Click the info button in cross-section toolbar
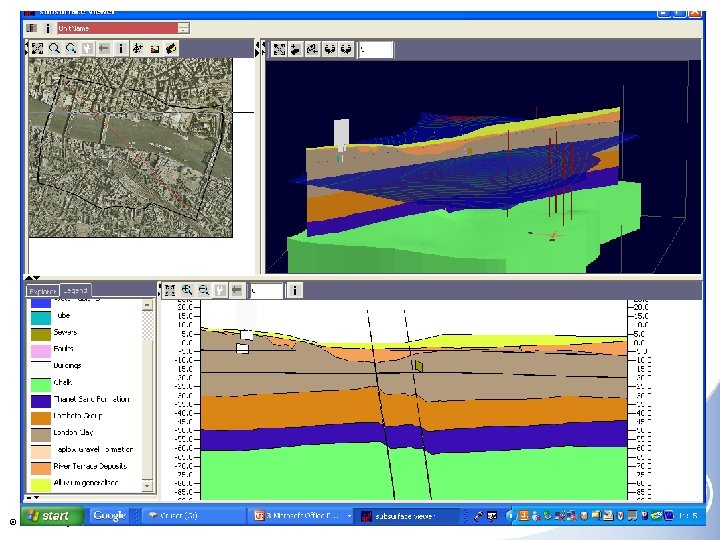The width and height of the screenshot is (720, 540). click(295, 290)
